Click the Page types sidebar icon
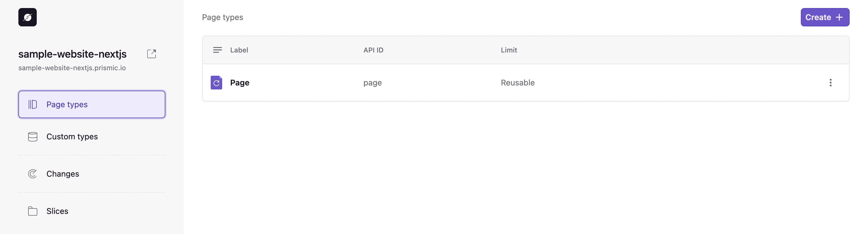Viewport: 868px width, 234px height. tap(33, 104)
